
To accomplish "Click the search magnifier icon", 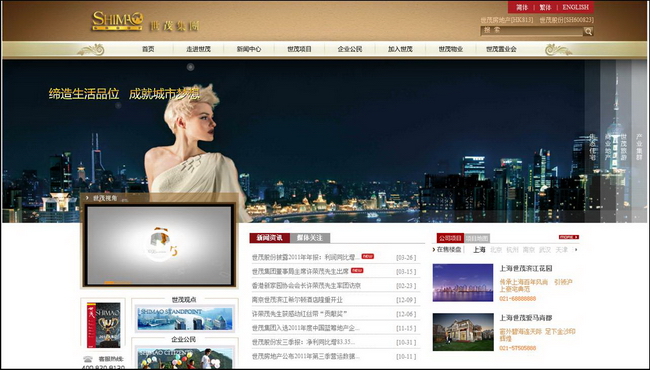I will point(588,31).
